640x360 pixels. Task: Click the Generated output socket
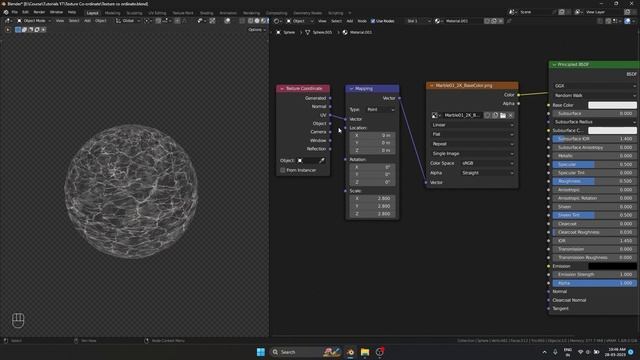tap(330, 98)
